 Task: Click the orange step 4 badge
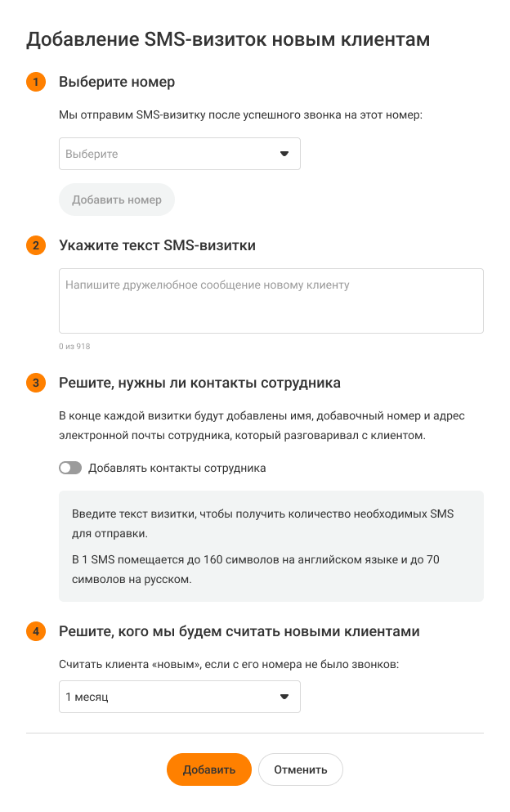tap(36, 631)
